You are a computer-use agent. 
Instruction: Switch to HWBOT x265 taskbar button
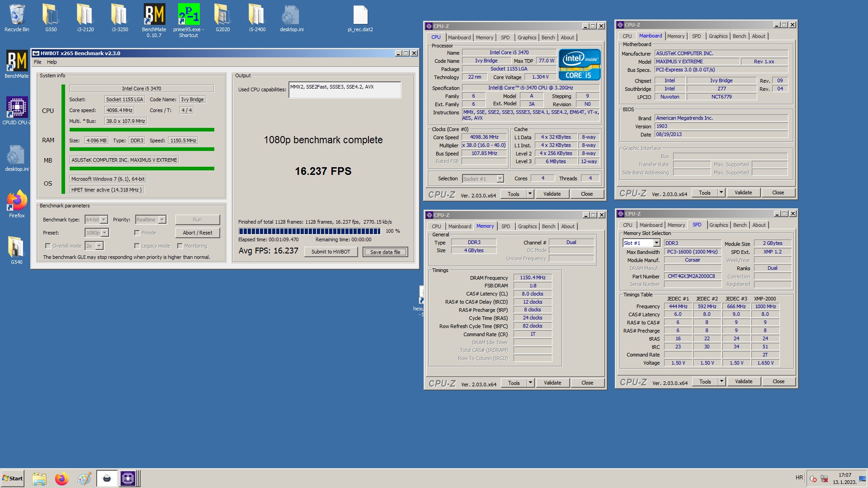click(x=107, y=479)
